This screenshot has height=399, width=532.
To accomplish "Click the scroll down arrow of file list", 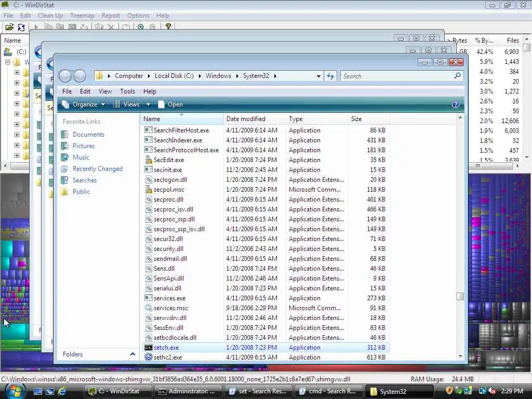I will click(x=460, y=356).
